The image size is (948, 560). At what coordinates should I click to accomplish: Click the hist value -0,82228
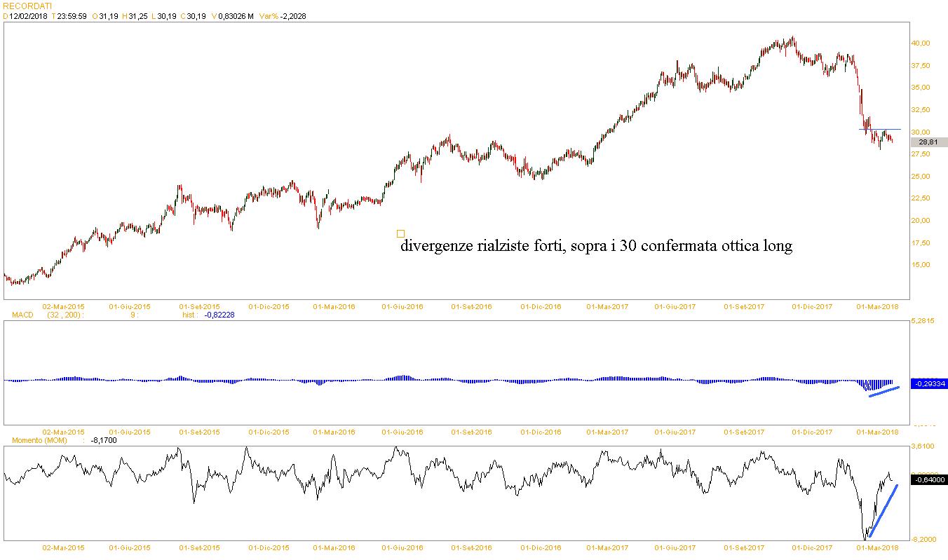click(219, 315)
